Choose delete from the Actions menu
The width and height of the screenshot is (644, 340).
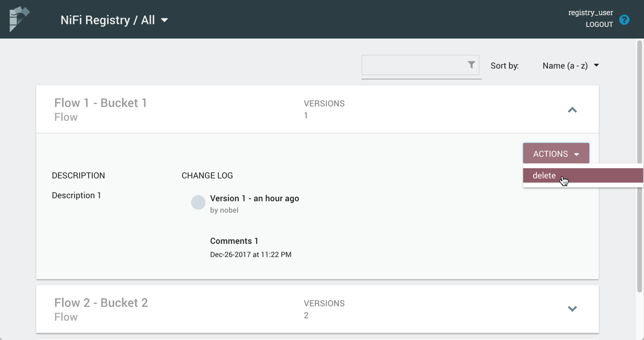pos(544,175)
